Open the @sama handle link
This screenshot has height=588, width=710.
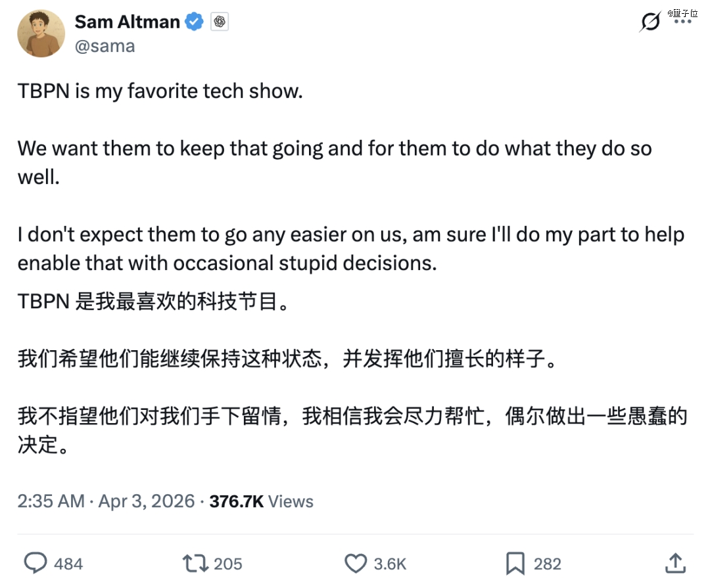[x=105, y=46]
